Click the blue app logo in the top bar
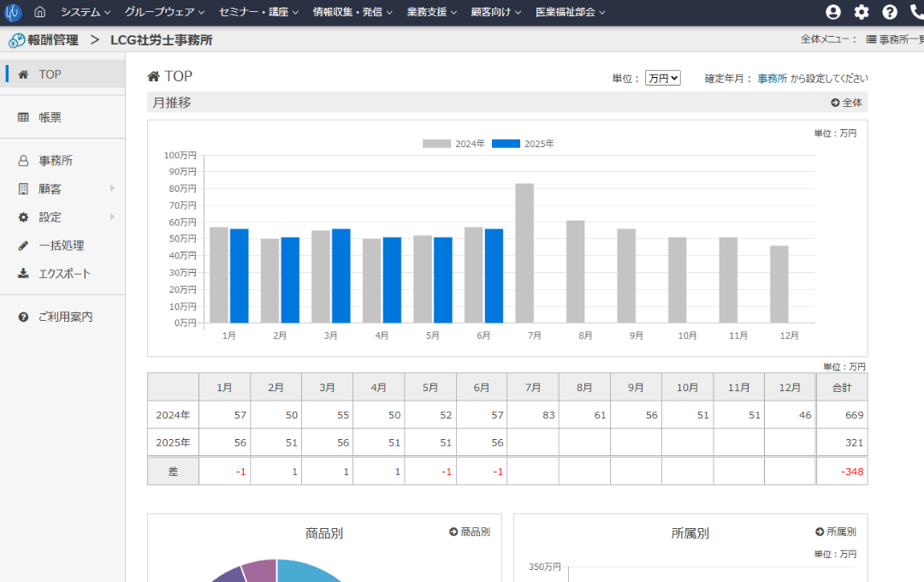Screen dimensions: 924x582 click(x=12, y=12)
